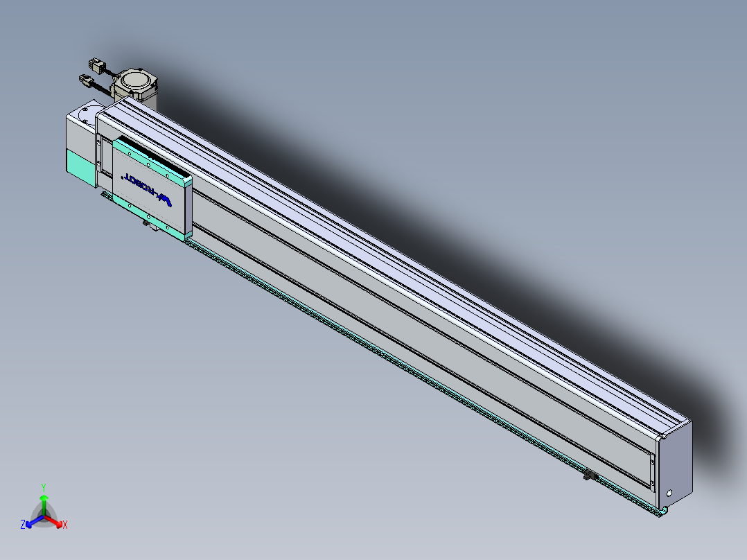
Task: Select the upper cable connector plug near the motor
Action: pyautogui.click(x=97, y=65)
